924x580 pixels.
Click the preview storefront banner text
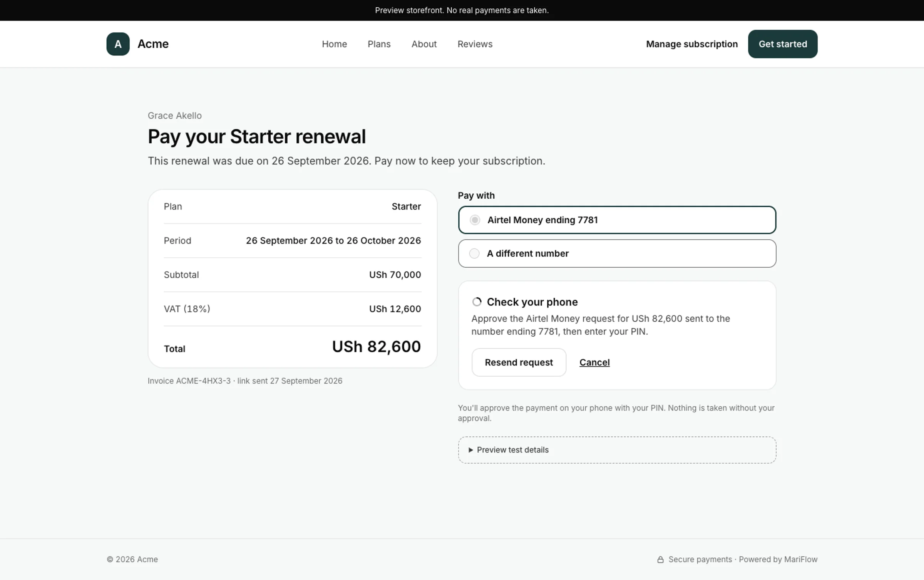pos(462,10)
